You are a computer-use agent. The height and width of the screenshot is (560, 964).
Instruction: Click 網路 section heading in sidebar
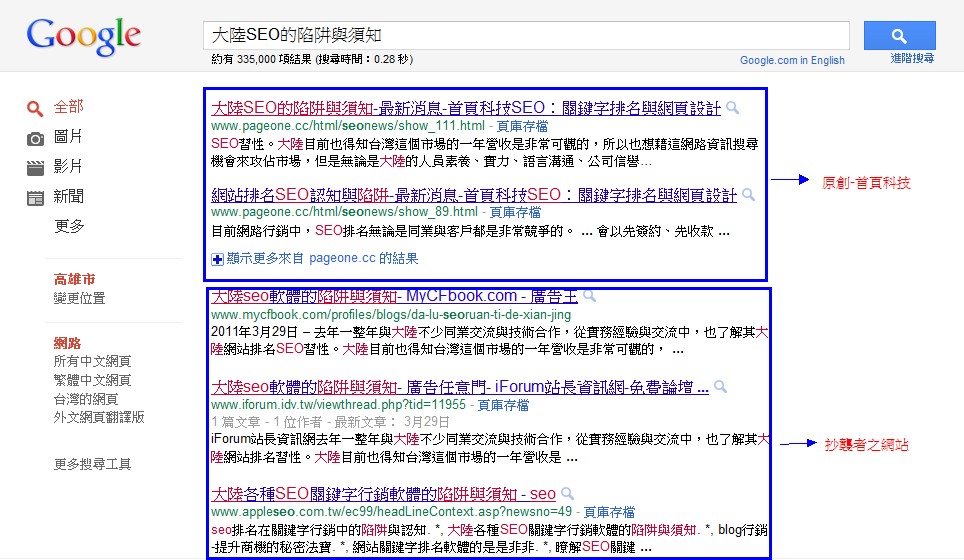(x=68, y=343)
